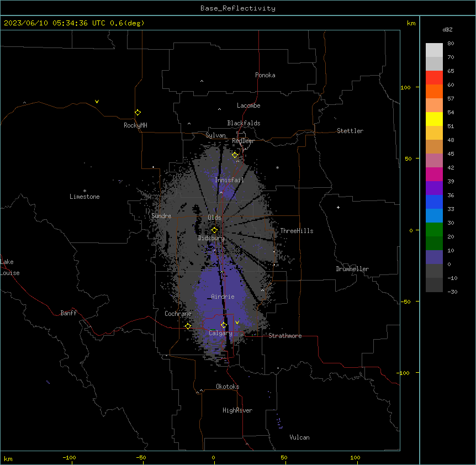Click the RockyMH label
This screenshot has width=476, height=465.
[x=135, y=125]
